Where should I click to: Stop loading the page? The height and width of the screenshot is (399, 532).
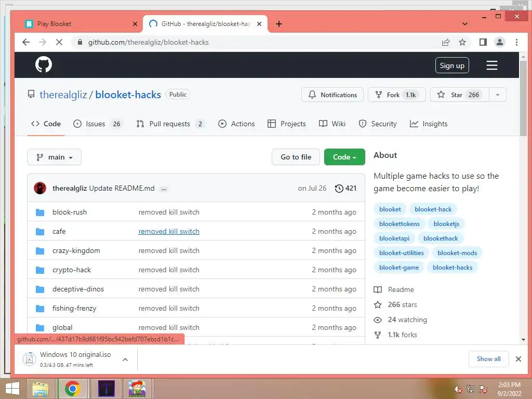click(x=59, y=42)
